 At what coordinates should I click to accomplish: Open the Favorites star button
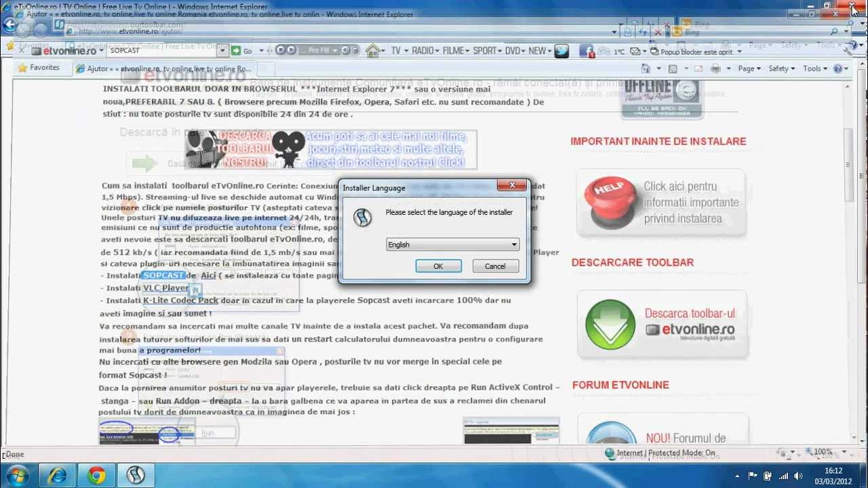[x=39, y=68]
